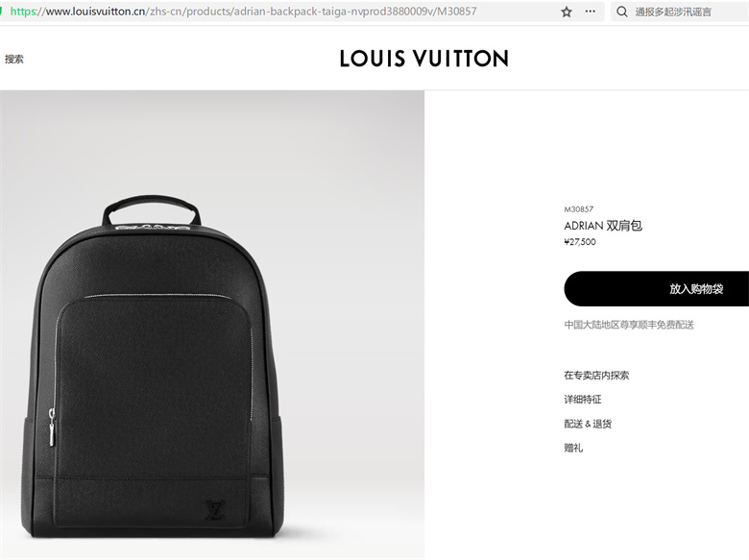The height and width of the screenshot is (560, 749).
Task: Expand 详细特征 product details
Action: pos(582,400)
